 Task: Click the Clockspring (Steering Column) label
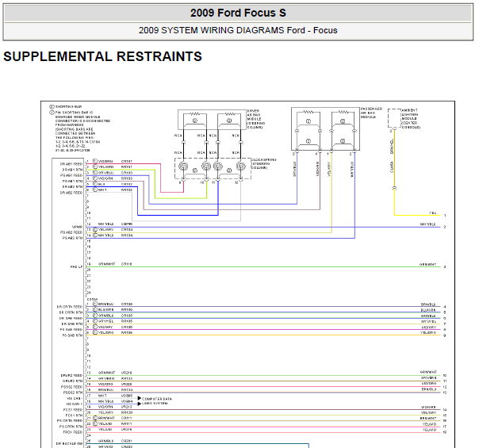[x=264, y=163]
